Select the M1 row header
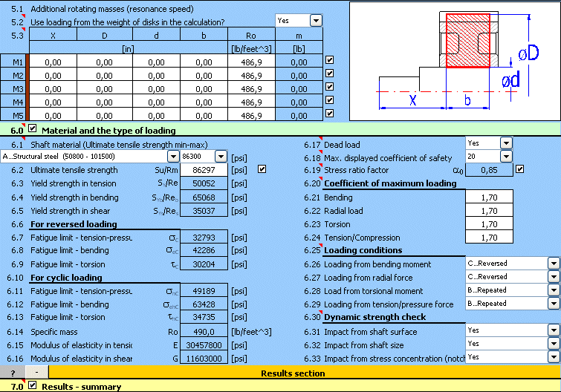 (13, 62)
